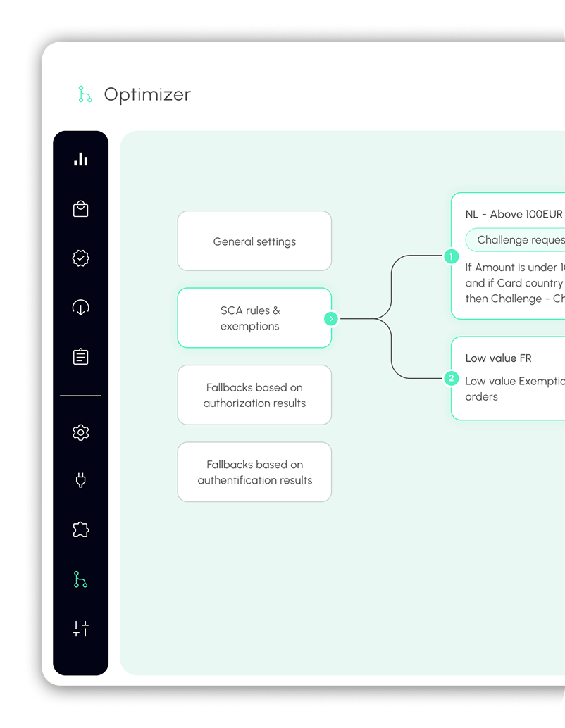
Task: Open the settings gear icon
Action: 81,432
